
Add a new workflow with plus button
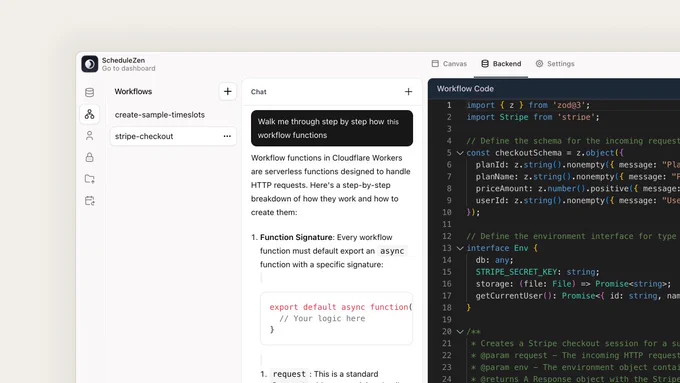click(227, 92)
